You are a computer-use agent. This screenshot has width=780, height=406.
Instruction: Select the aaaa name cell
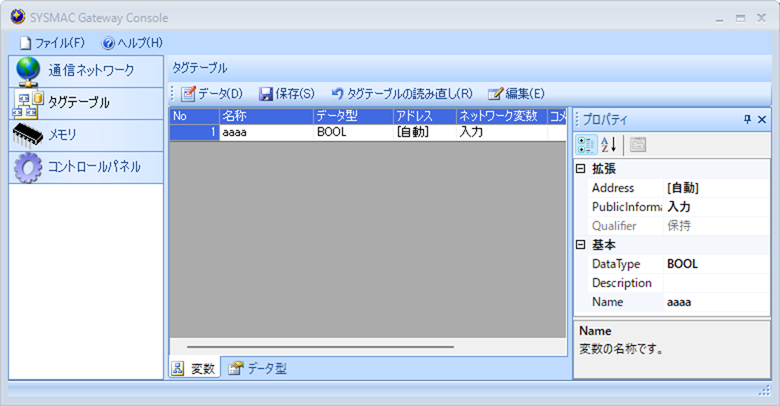pyautogui.click(x=266, y=132)
